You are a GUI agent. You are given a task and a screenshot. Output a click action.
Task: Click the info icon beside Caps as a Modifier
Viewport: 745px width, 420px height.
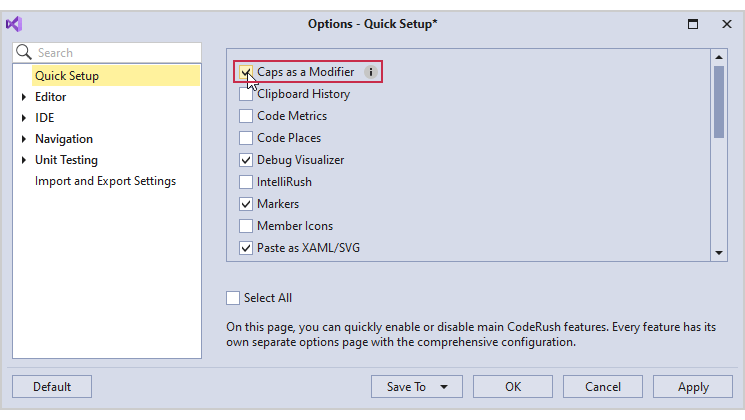click(x=371, y=72)
